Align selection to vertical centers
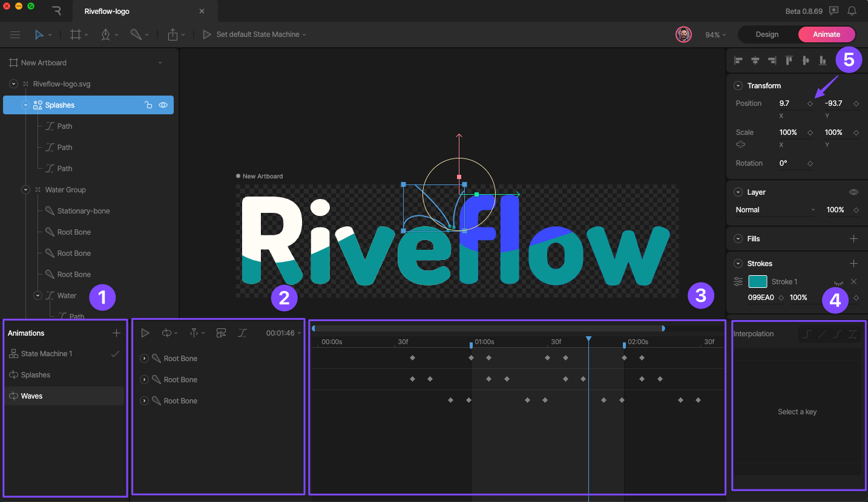This screenshot has height=502, width=868. 806,60
